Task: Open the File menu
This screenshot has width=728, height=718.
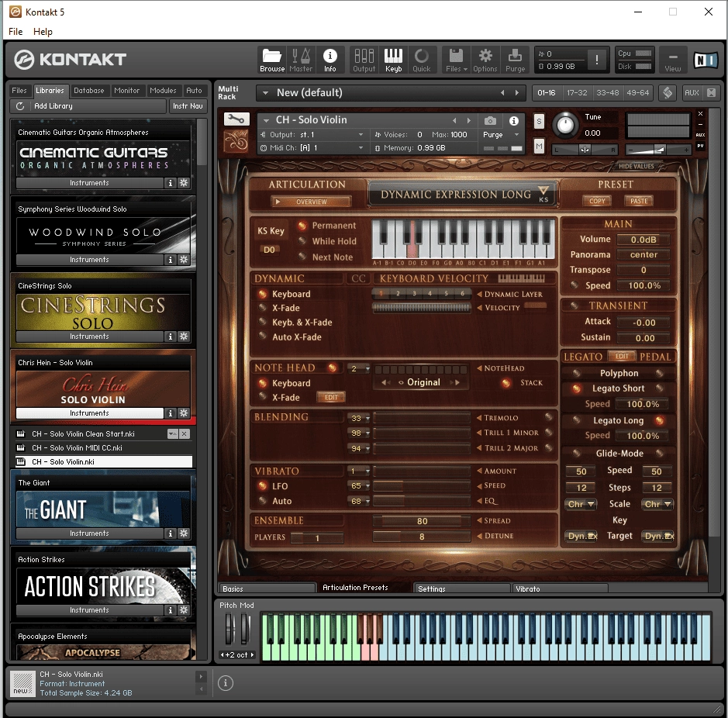Action: point(16,32)
